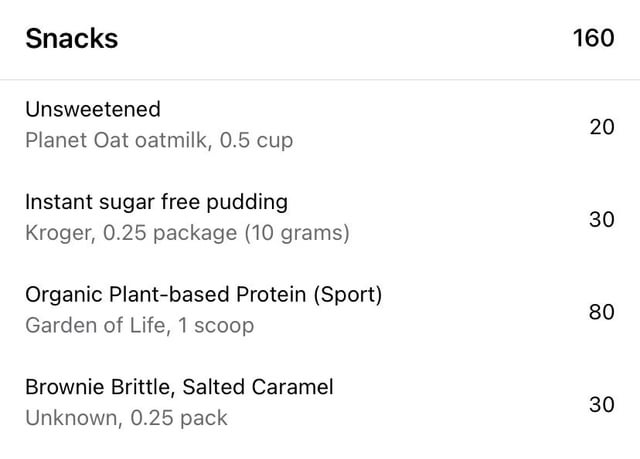Open the Unsweetened food entry title

pos(93,109)
